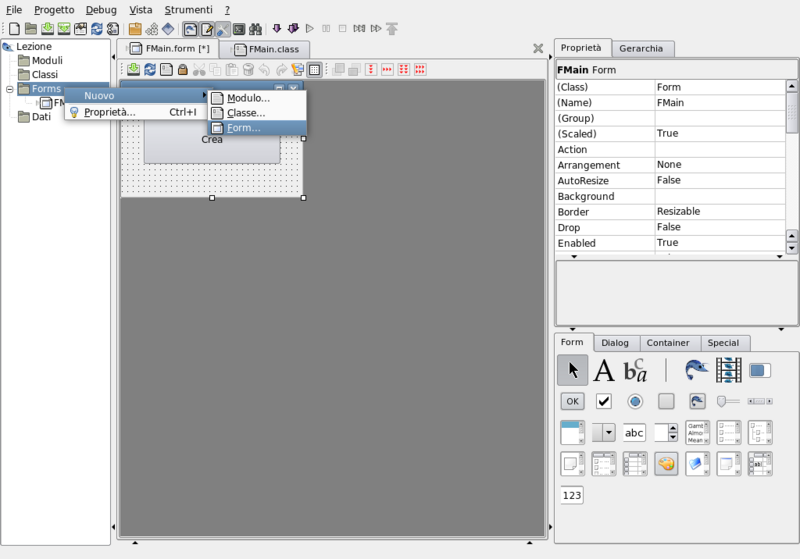Image resolution: width=800 pixels, height=559 pixels.
Task: Click the blue reload icon in the form editor toolbar
Action: (150, 69)
